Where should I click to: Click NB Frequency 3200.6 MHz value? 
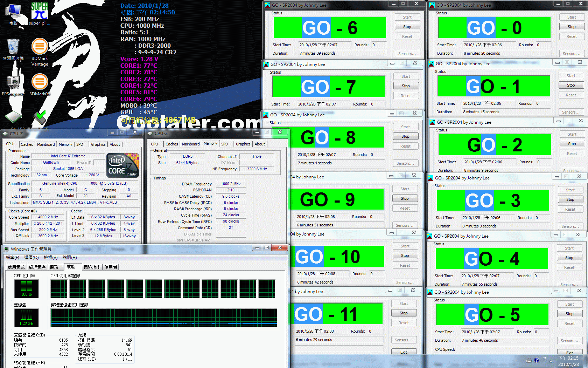click(257, 169)
